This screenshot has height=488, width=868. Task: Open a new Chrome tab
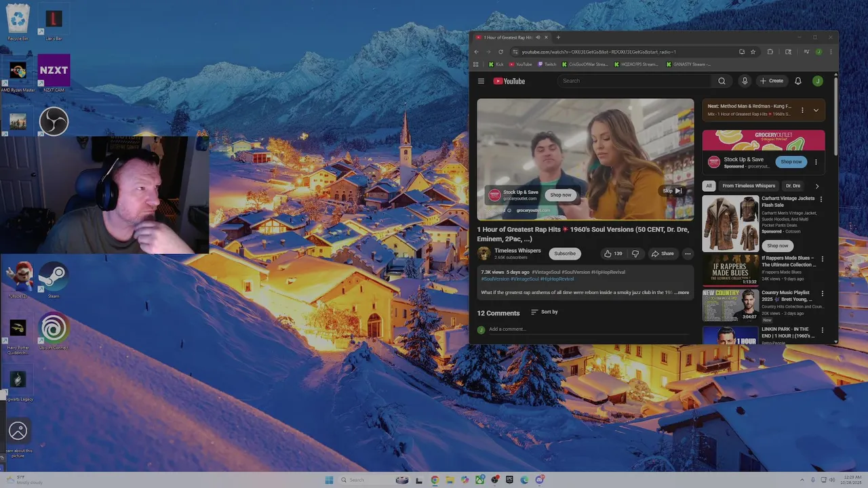pos(558,37)
